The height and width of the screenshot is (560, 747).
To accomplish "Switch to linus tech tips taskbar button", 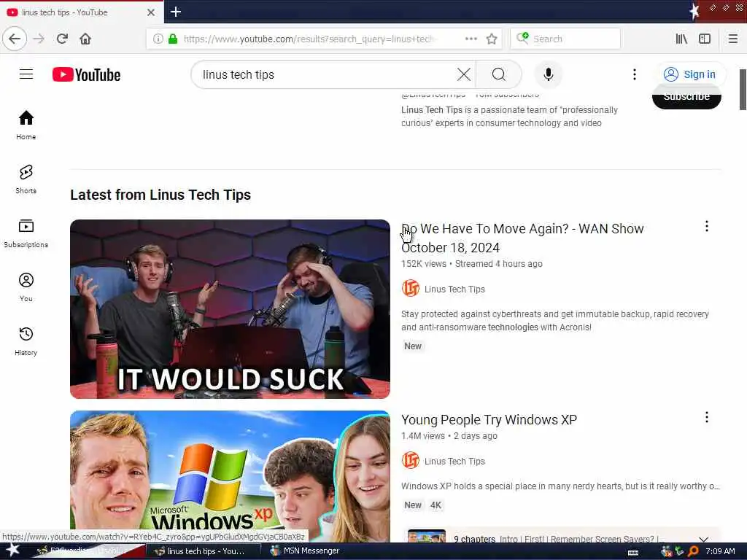I will [x=202, y=551].
